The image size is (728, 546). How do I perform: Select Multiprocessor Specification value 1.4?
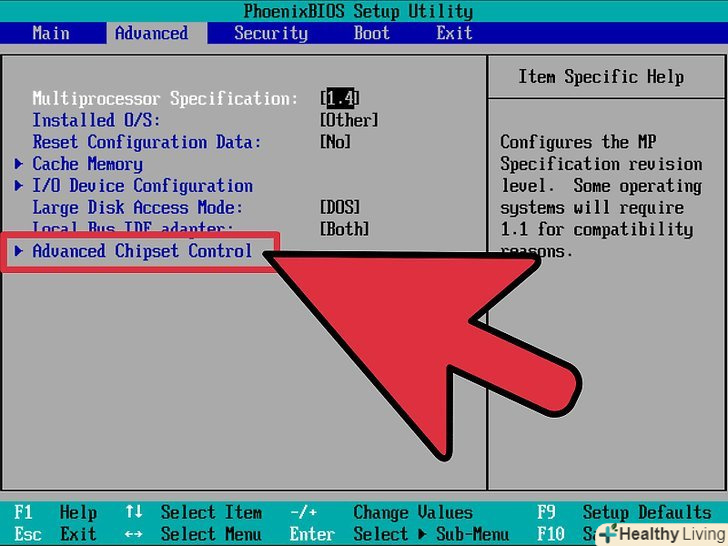coord(340,98)
